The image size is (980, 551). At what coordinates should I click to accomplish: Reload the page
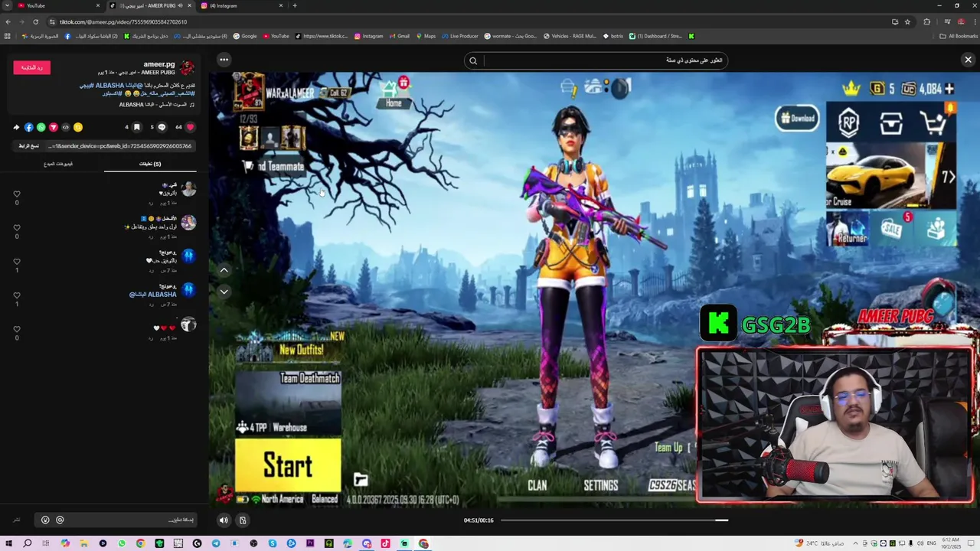[35, 21]
